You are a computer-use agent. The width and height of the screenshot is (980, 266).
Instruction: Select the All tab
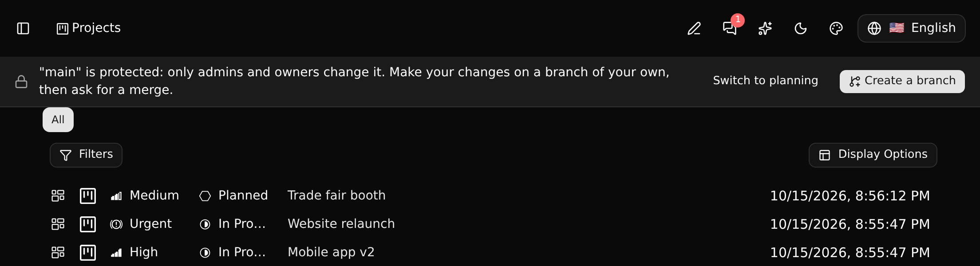click(58, 120)
